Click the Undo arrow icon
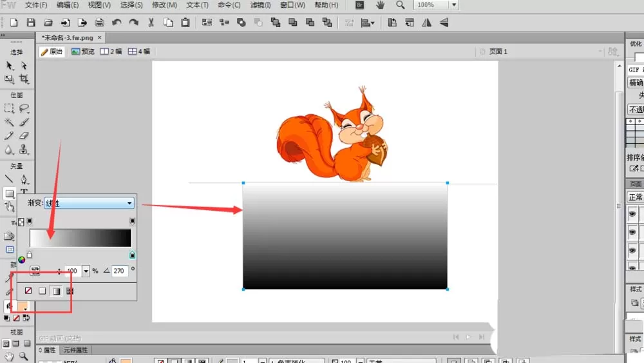 [117, 23]
